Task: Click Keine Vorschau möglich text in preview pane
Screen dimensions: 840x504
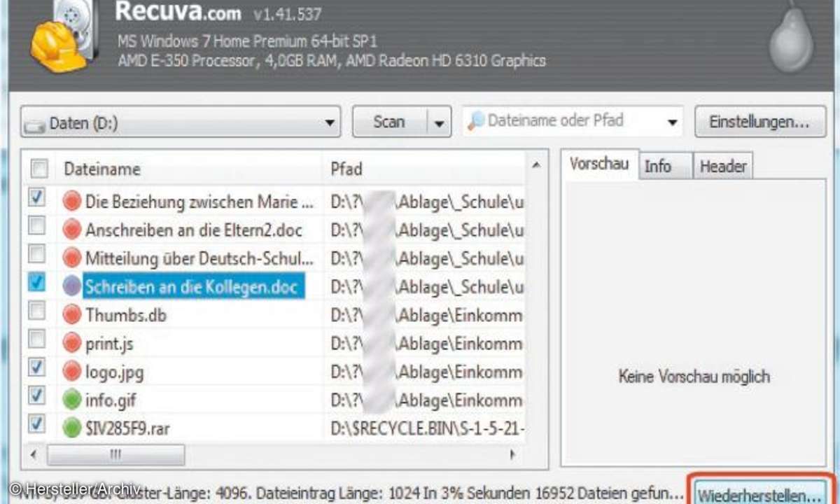Action: [x=694, y=377]
